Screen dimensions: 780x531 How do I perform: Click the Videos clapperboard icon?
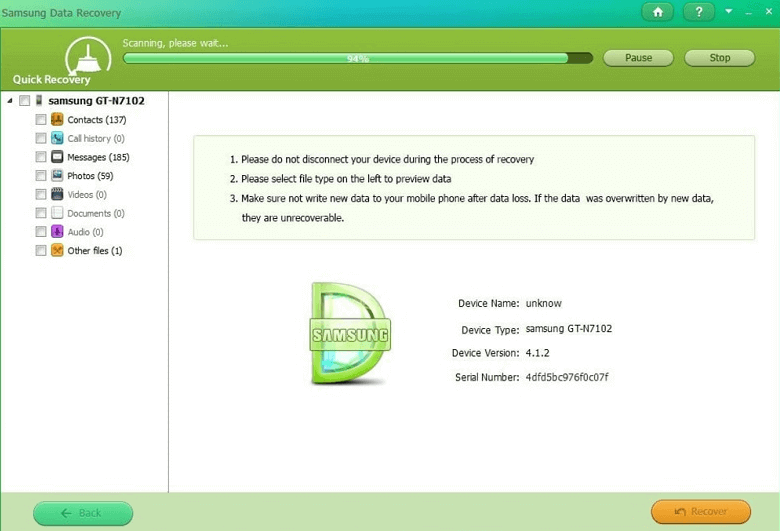click(x=57, y=194)
